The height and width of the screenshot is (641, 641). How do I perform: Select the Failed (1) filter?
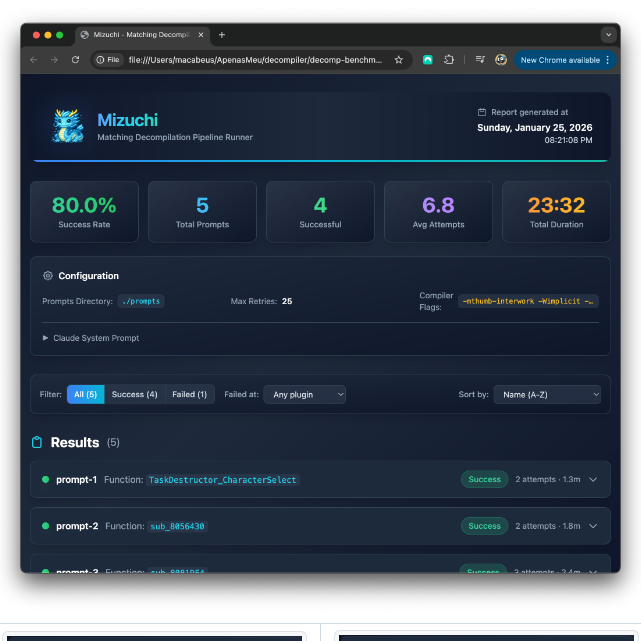190,394
